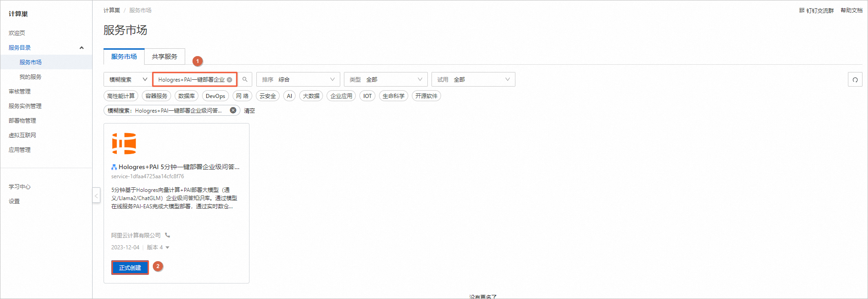Clear the search input text

pos(229,80)
